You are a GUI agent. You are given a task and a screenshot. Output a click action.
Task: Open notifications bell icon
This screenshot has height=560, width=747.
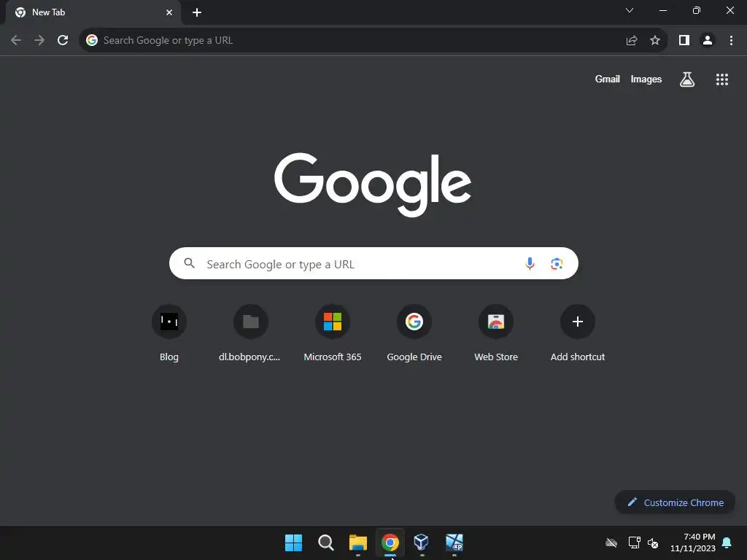[x=727, y=542]
